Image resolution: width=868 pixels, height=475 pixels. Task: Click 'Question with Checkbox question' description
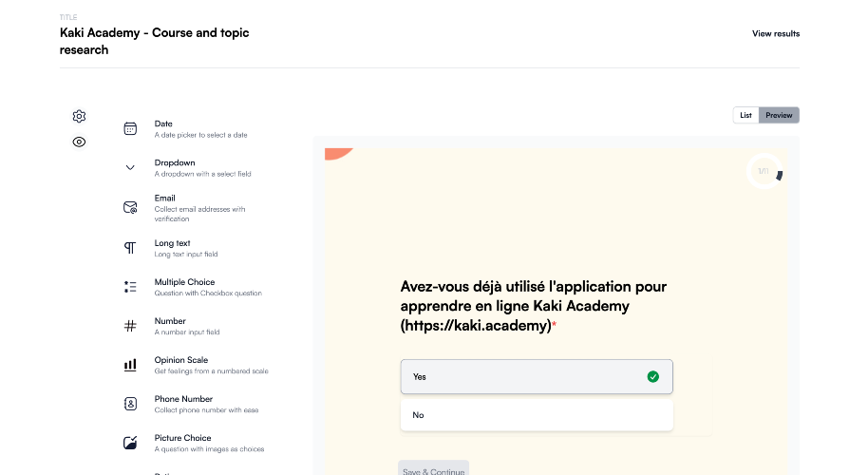[208, 294]
